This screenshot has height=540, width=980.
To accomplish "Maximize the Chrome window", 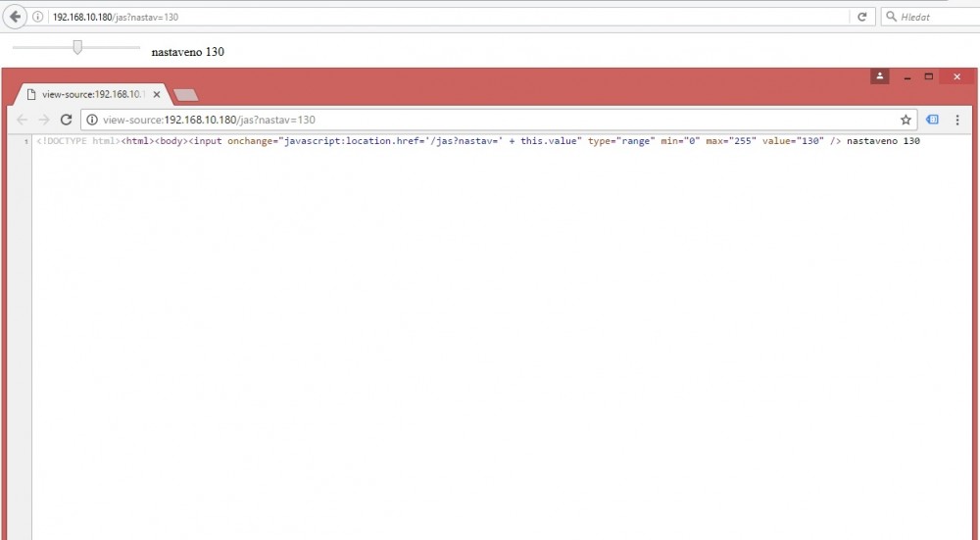I will [928, 76].
